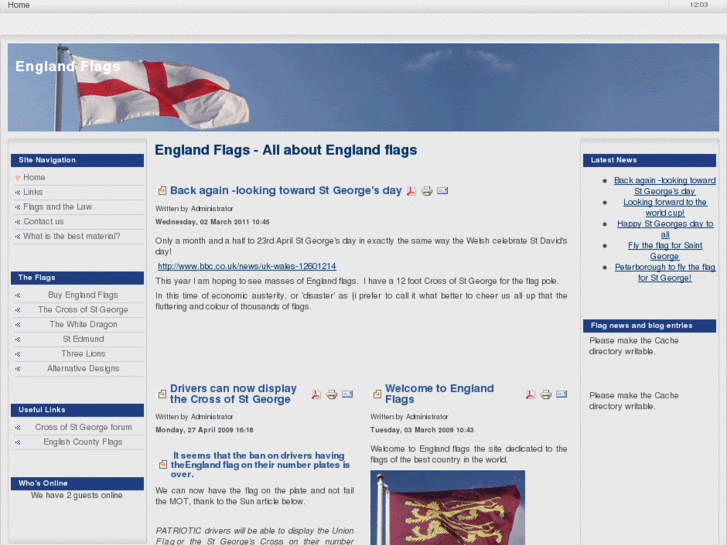Click email icon for Drivers article
The height and width of the screenshot is (545, 727).
347,394
